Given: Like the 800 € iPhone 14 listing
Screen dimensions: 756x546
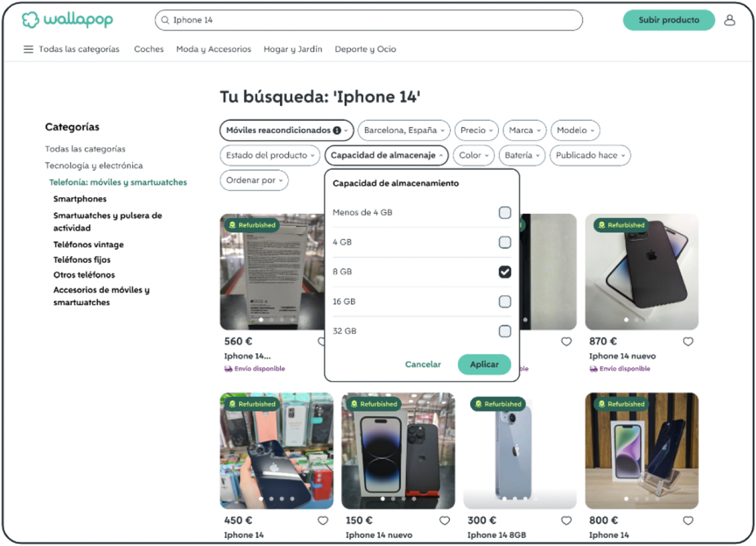Looking at the screenshot, I should tap(688, 520).
